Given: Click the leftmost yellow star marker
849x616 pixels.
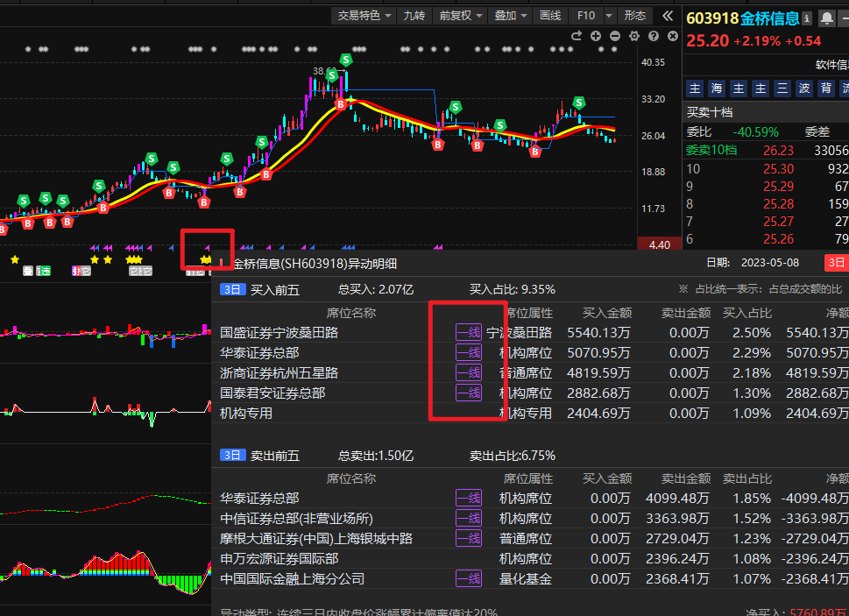Looking at the screenshot, I should (15, 260).
